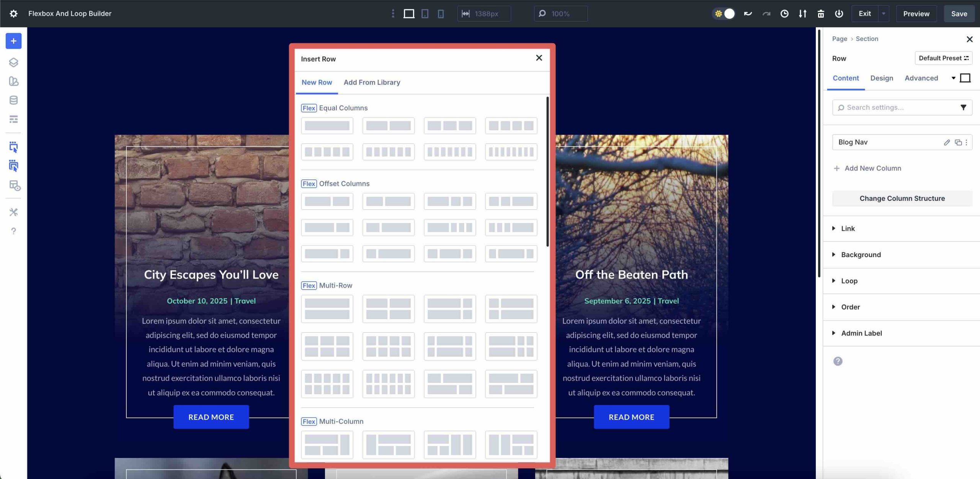
Task: Click the trash icon in the top toolbar
Action: tap(820, 13)
